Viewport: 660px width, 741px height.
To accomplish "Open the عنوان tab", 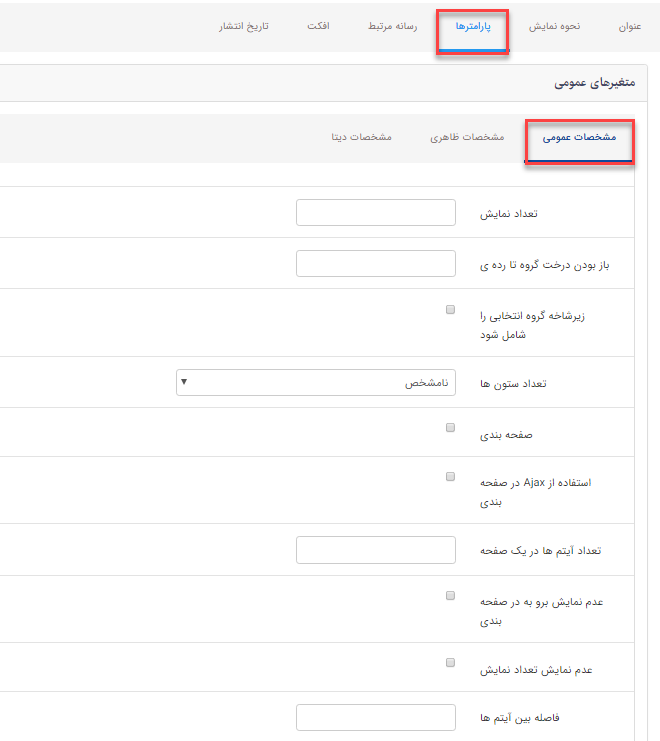I will [629, 26].
